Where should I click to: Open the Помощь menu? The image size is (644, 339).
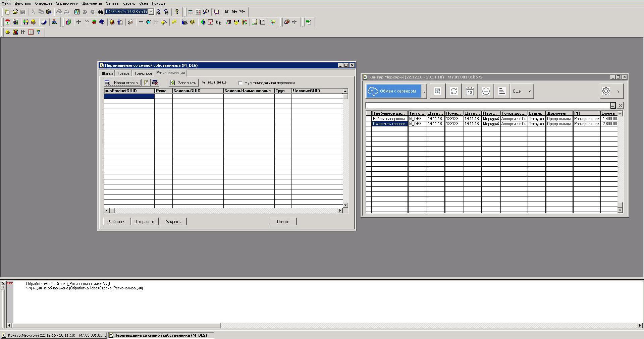(x=158, y=3)
